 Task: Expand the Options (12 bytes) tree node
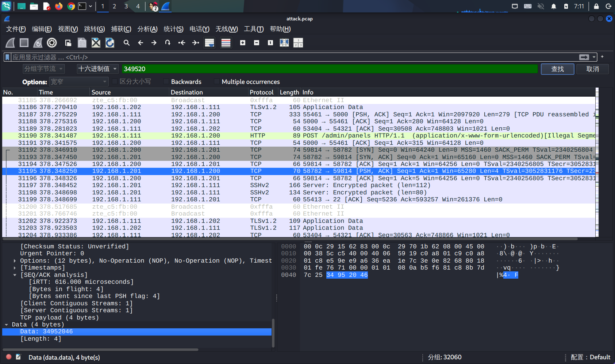[15, 261]
